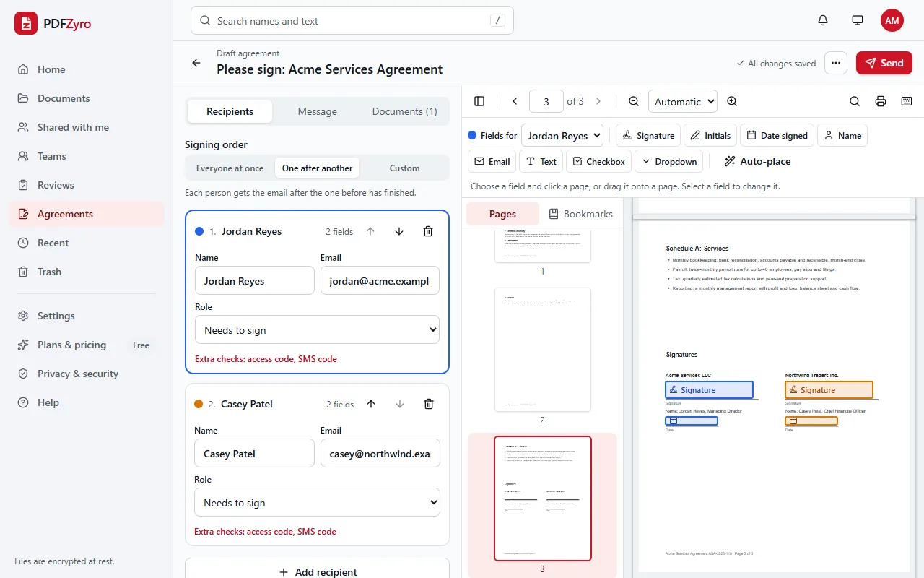Viewport: 924px width, 578px height.
Task: Open Casey Patel role dropdown
Action: pyautogui.click(x=317, y=502)
